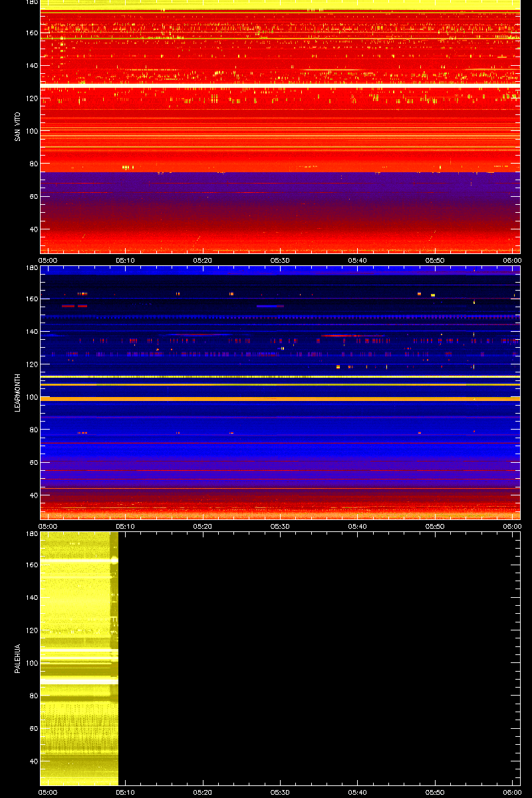Click the 140 tick on San Vito axis
Image resolution: width=532 pixels, height=798 pixels.
(31, 66)
